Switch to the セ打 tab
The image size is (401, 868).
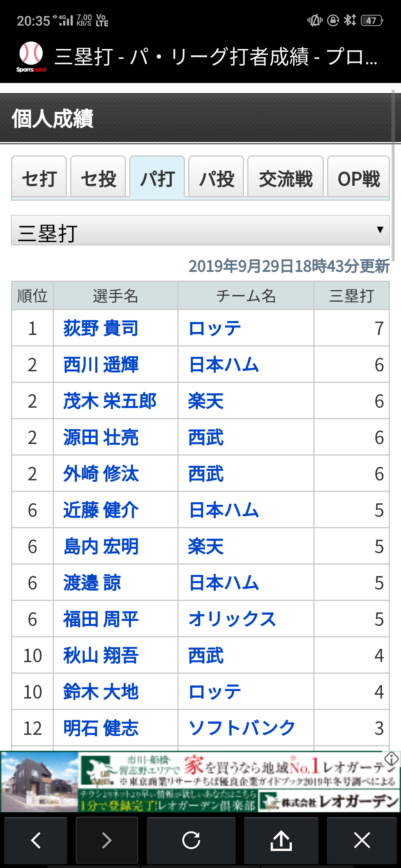point(39,177)
